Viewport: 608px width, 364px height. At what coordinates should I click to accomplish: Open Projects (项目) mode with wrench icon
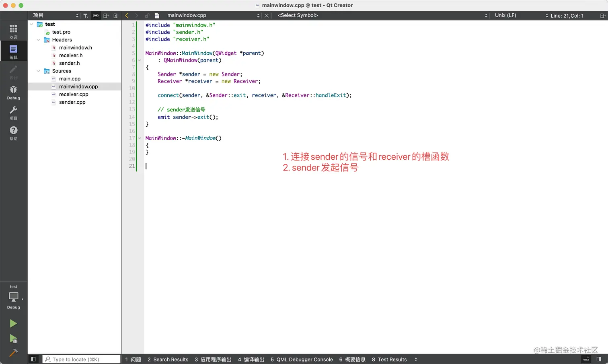[14, 113]
